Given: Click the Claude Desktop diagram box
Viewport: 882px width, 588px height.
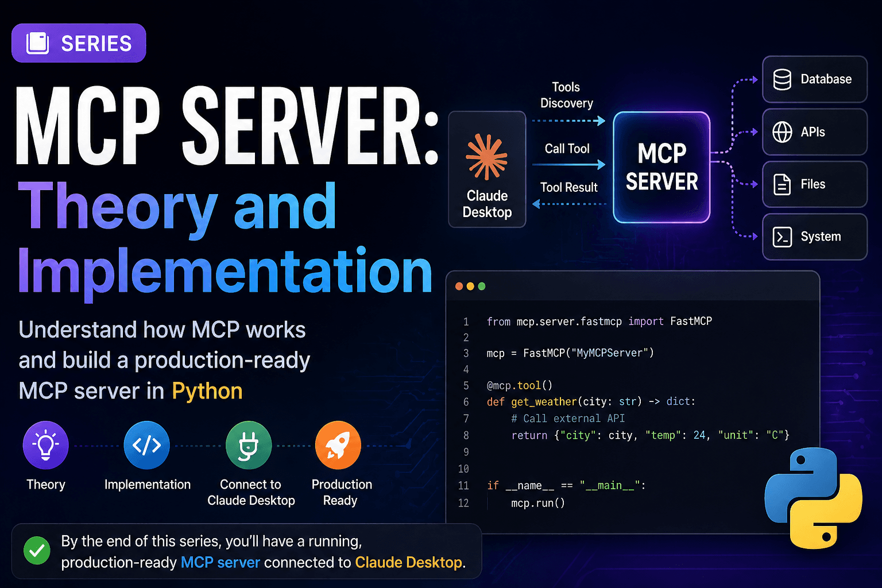Looking at the screenshot, I should (x=487, y=169).
